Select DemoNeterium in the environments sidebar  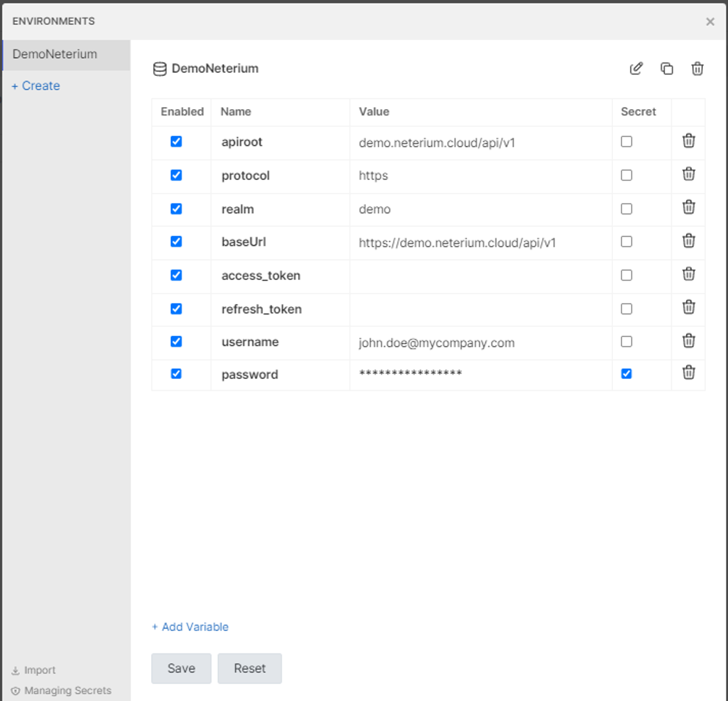[66, 55]
